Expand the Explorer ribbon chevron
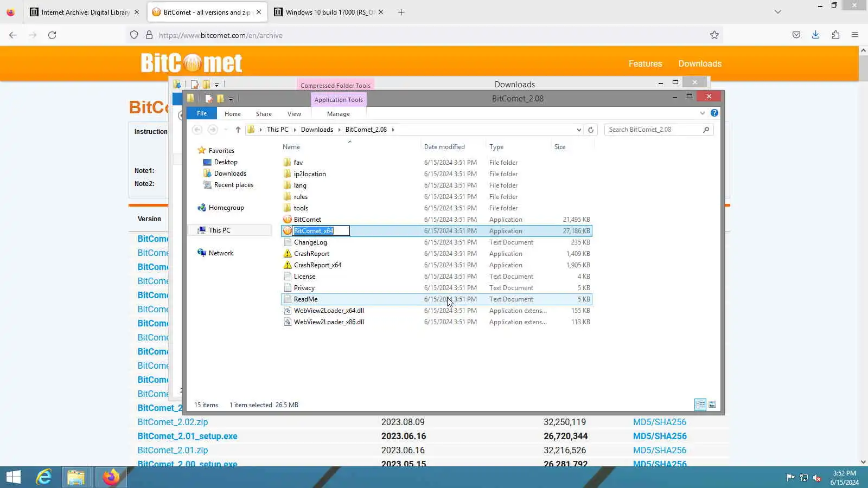The width and height of the screenshot is (868, 488). (703, 113)
